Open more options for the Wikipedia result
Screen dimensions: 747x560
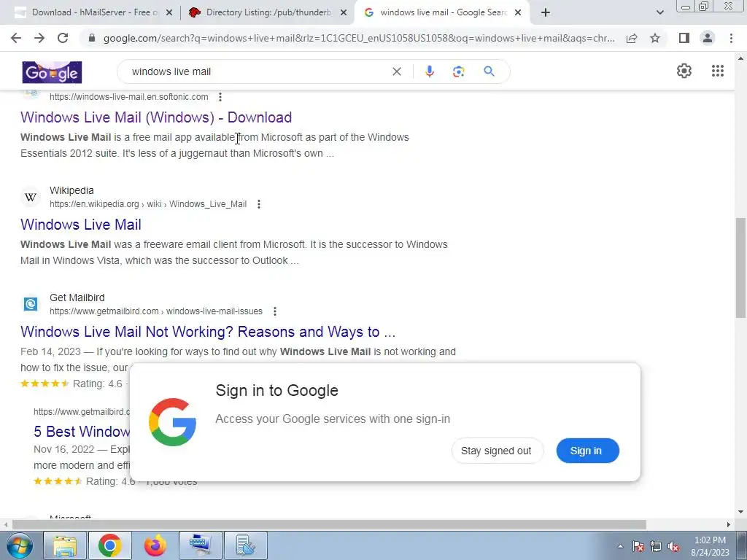tap(259, 204)
